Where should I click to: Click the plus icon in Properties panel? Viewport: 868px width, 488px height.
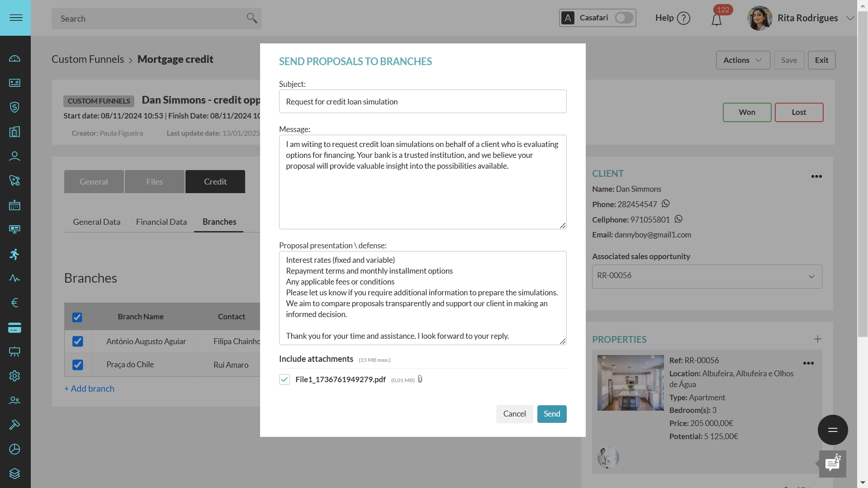tap(817, 339)
